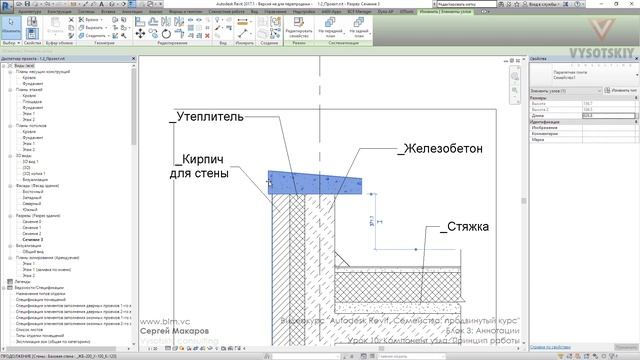
Task: Open the Select (Выбор) panel dropdown
Action: tap(11, 43)
